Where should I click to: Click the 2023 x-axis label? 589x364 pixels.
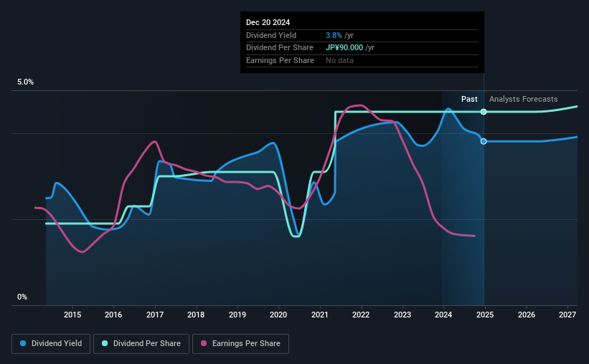(x=402, y=315)
